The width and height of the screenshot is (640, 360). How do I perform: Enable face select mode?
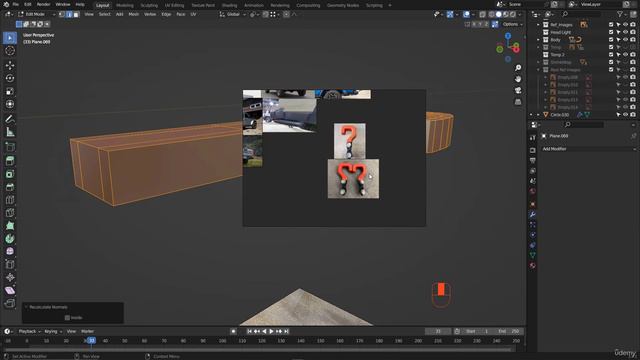coord(76,14)
